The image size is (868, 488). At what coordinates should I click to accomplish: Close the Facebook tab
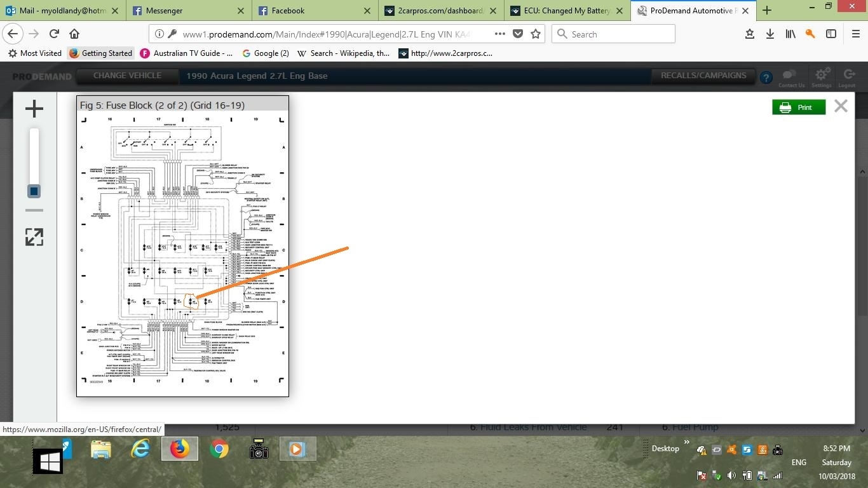pos(367,11)
